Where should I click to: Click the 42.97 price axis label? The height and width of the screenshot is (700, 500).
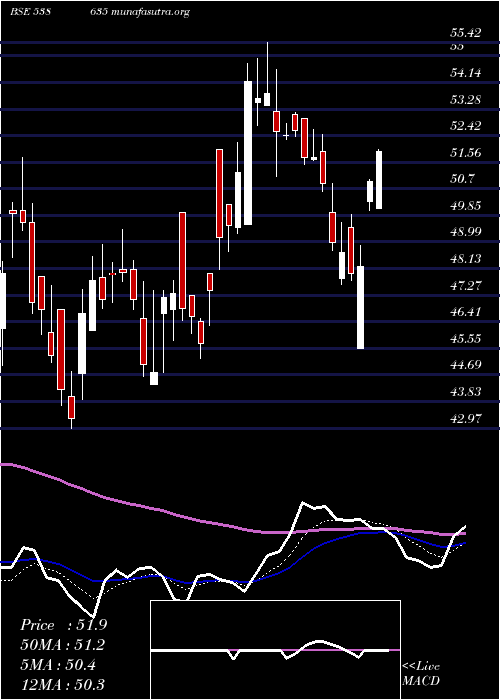point(466,418)
